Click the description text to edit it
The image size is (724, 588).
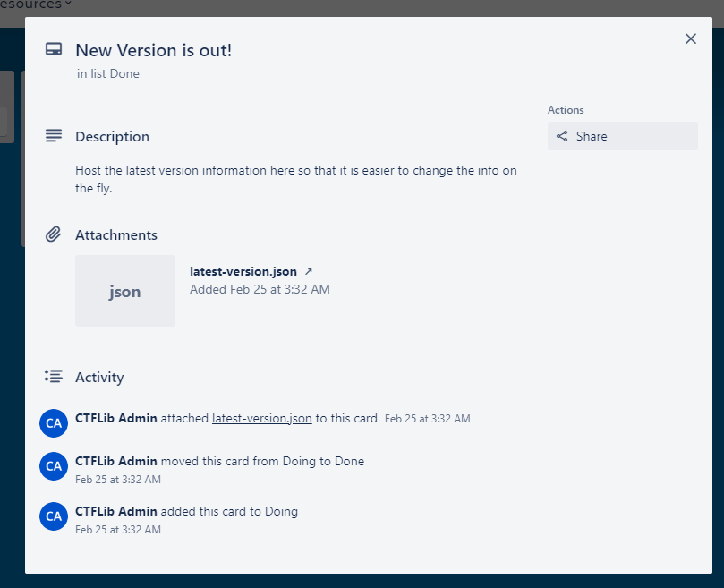click(x=295, y=179)
